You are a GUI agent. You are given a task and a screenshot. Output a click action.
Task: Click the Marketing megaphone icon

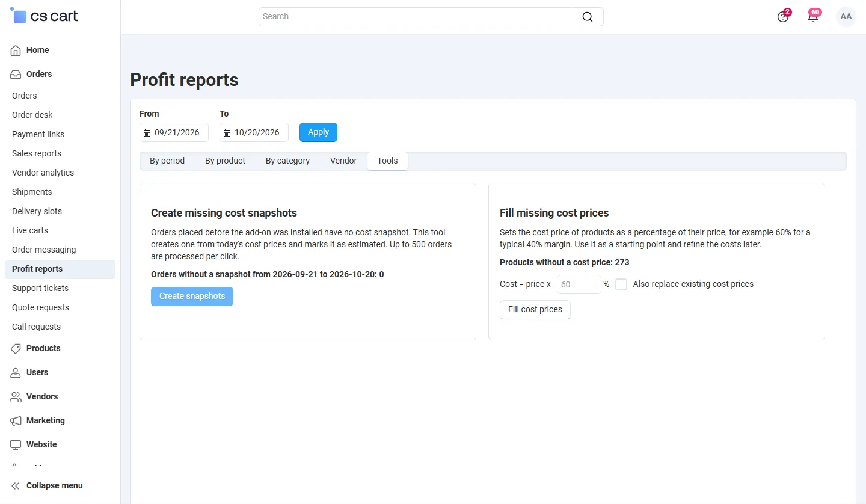(x=16, y=421)
